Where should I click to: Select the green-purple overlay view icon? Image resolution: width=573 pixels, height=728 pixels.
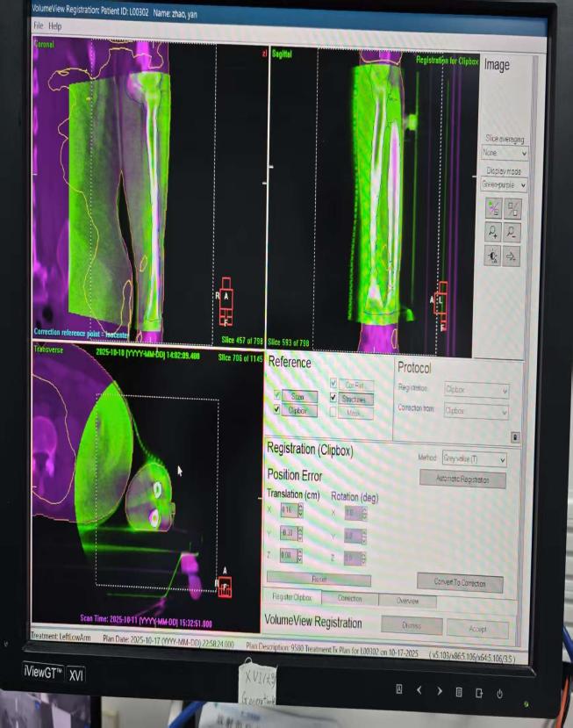tap(492, 208)
